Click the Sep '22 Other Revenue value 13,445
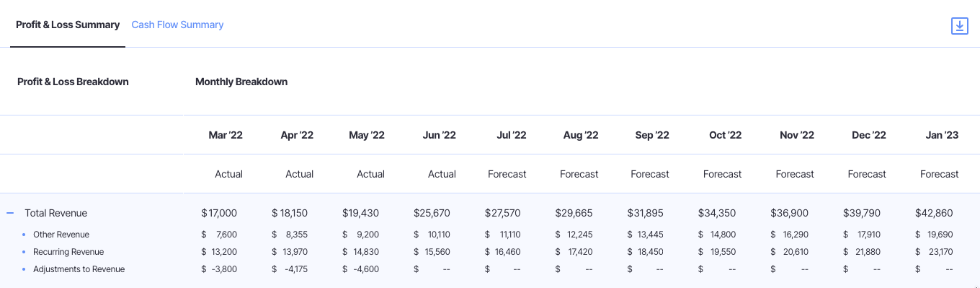Viewport: 980px width, 288px height. pyautogui.click(x=650, y=235)
